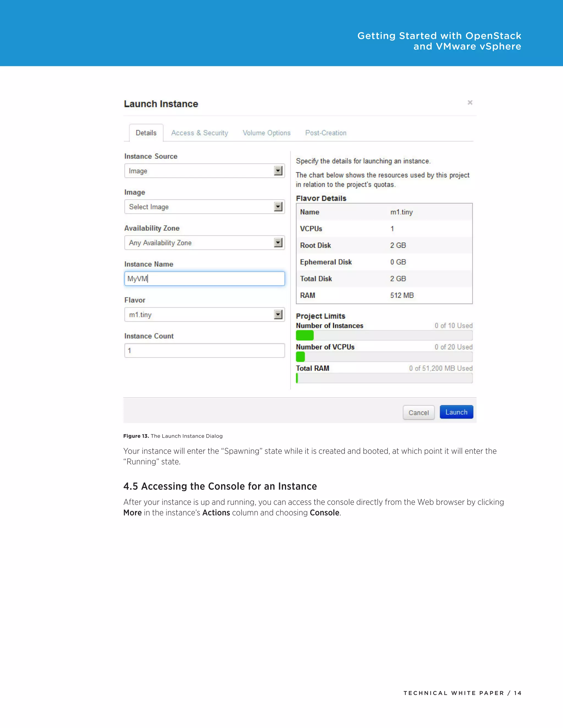
Task: Open the Select Image dropdown
Action: pyautogui.click(x=205, y=207)
